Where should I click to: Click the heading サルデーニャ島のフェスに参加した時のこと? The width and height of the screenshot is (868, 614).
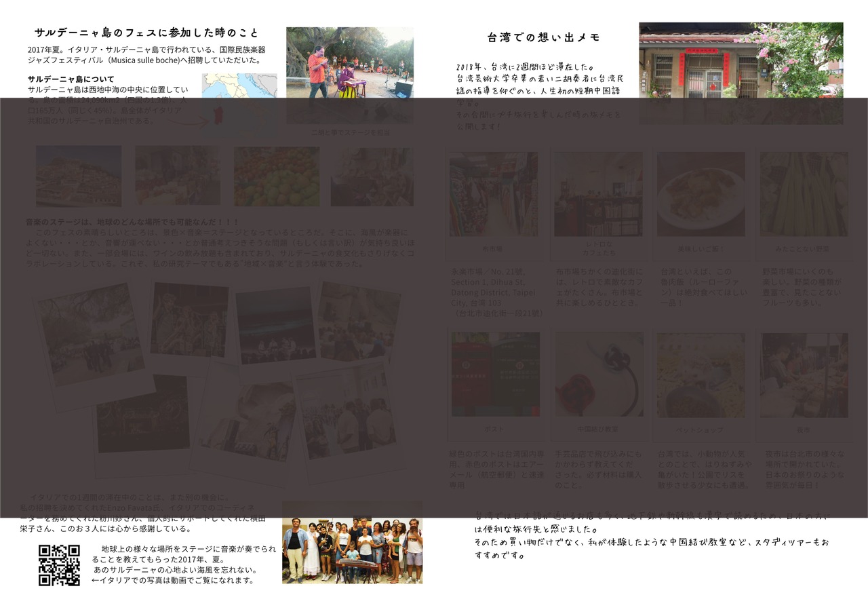point(146,33)
